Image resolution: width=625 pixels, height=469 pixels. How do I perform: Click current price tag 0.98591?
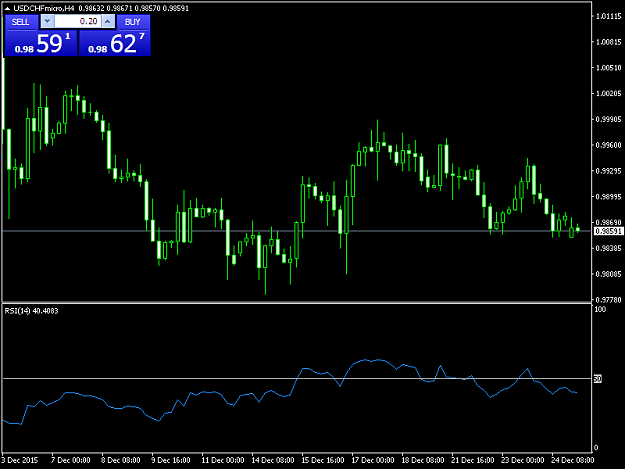tap(608, 231)
